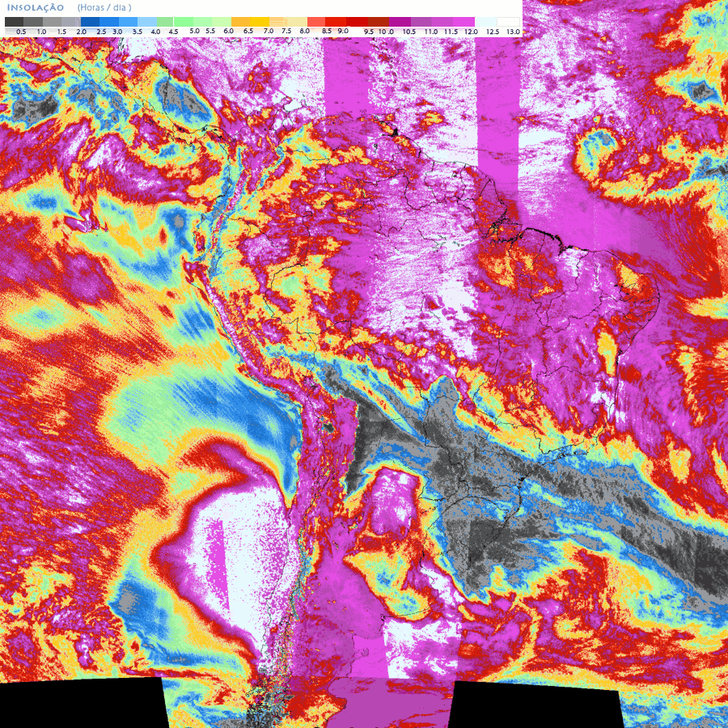Click the brownish dark red legend swatch
The height and width of the screenshot is (728, 728).
(379, 22)
